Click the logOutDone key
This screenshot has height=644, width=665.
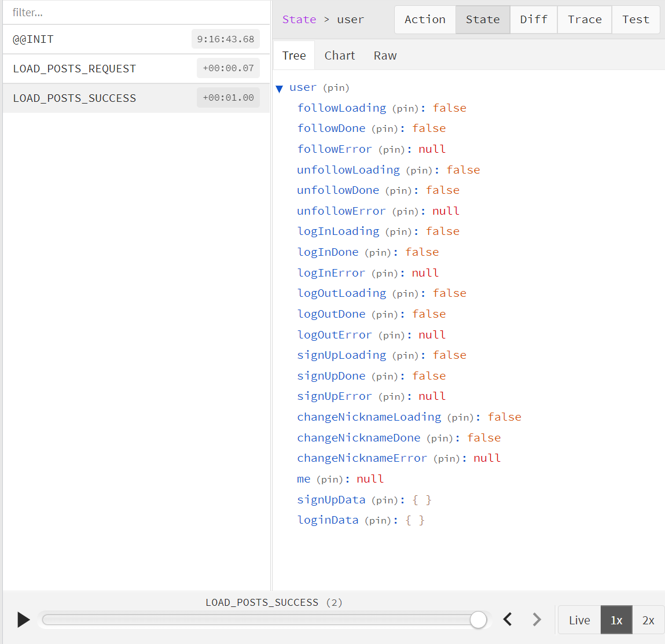pos(331,314)
